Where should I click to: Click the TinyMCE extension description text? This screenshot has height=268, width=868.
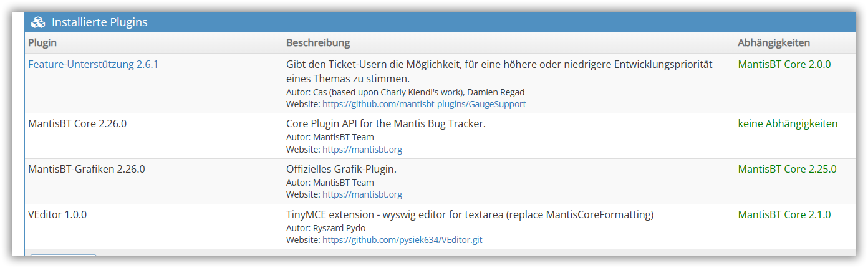click(x=470, y=214)
